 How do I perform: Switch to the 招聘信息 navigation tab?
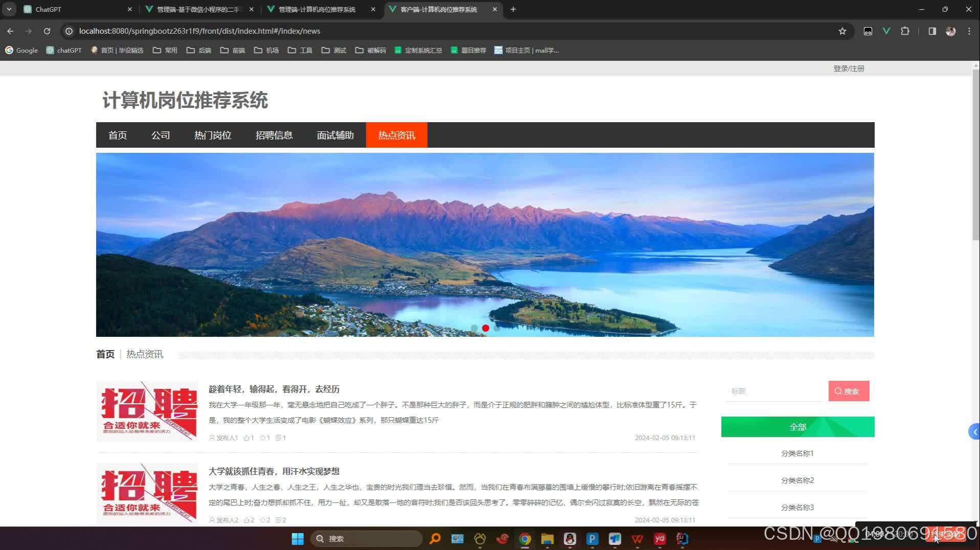(274, 135)
